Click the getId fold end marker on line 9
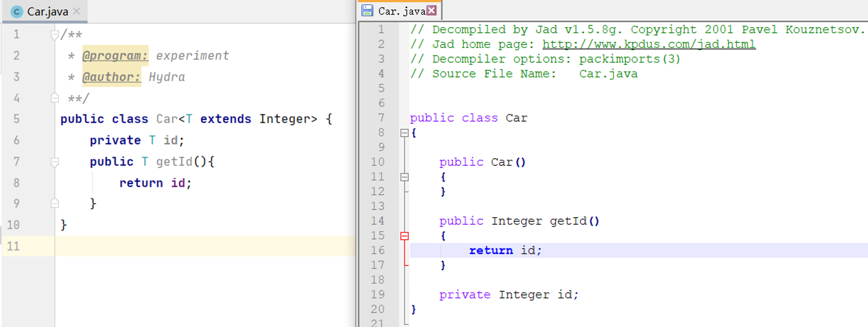This screenshot has height=327, width=868. pos(55,203)
